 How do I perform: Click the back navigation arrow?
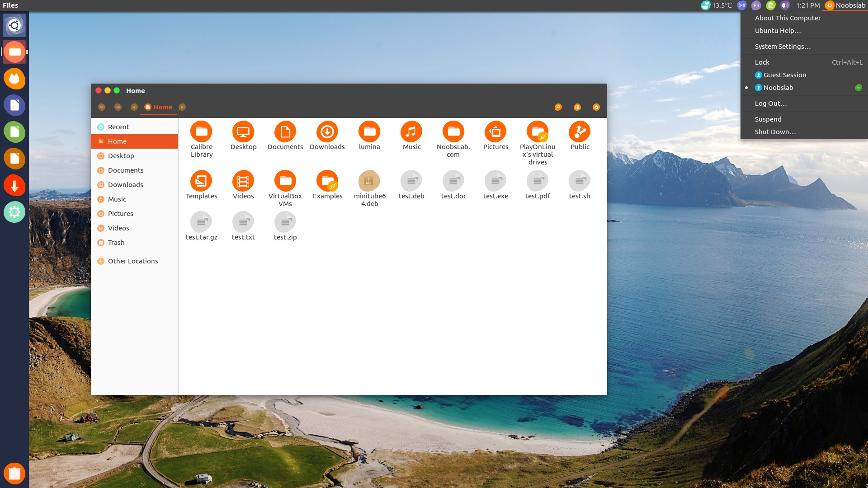click(102, 107)
